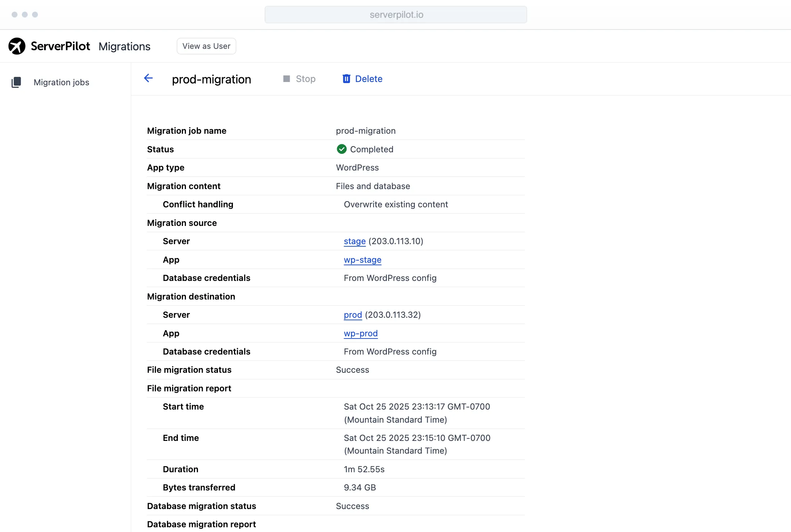The height and width of the screenshot is (532, 791).
Task: Open the wp-stage app link
Action: 362,260
